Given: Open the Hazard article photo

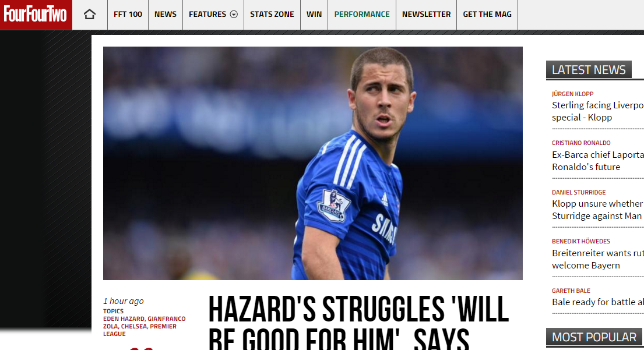Looking at the screenshot, I should tap(312, 163).
